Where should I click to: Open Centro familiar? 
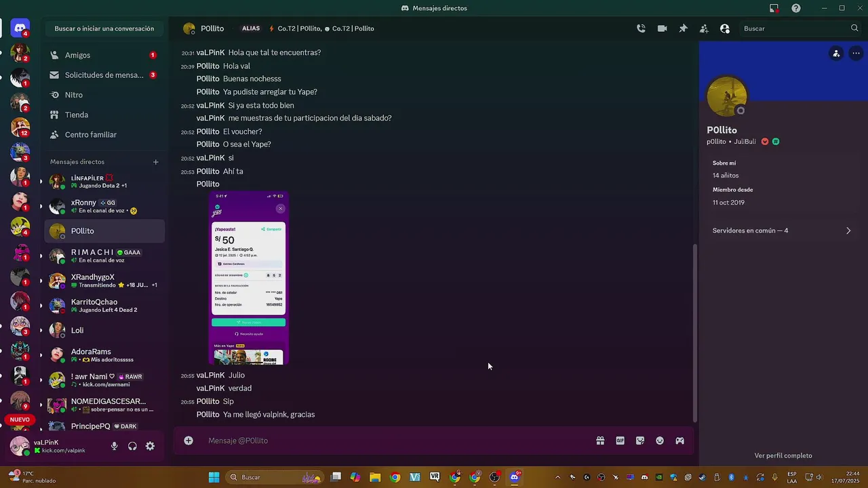coord(104,135)
